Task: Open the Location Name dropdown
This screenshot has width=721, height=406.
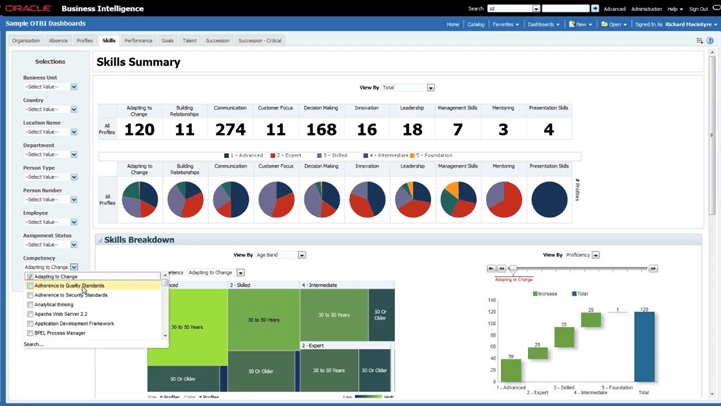Action: (x=74, y=132)
